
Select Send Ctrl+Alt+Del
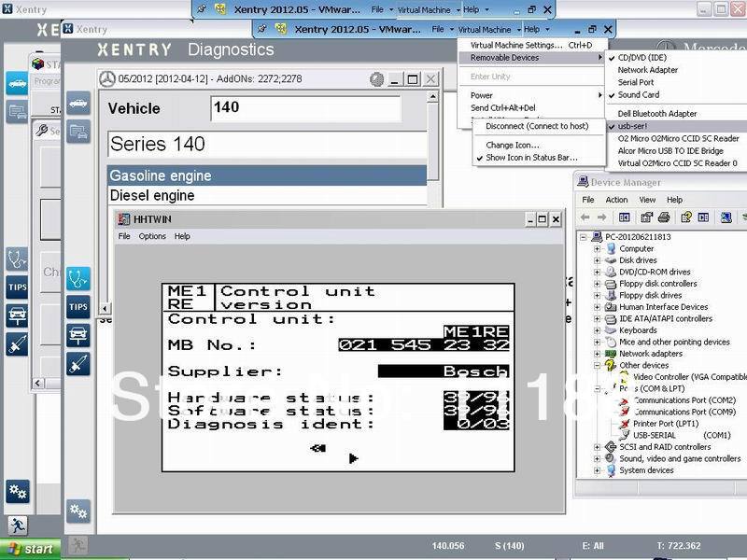[x=502, y=107]
